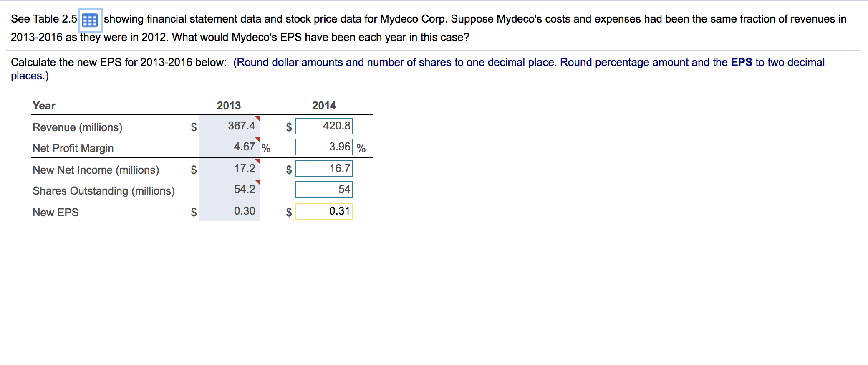This screenshot has height=365, width=868.
Task: Select the New EPS row label
Action: [56, 213]
